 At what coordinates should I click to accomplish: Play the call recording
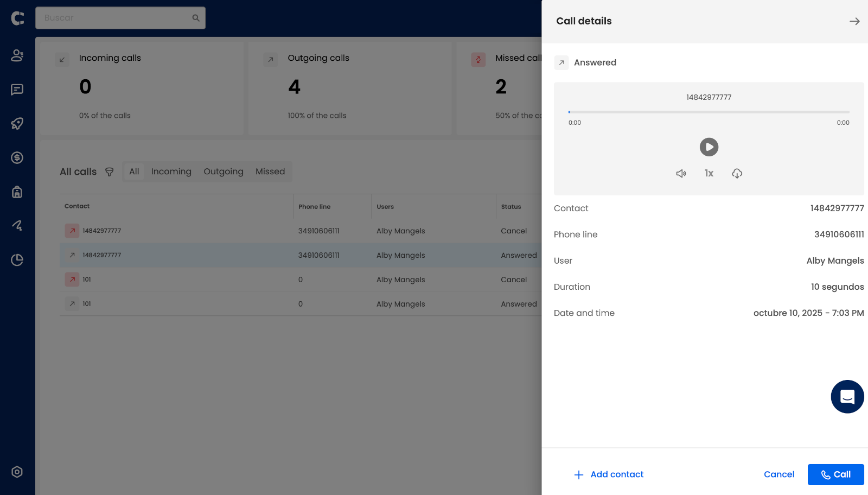709,147
